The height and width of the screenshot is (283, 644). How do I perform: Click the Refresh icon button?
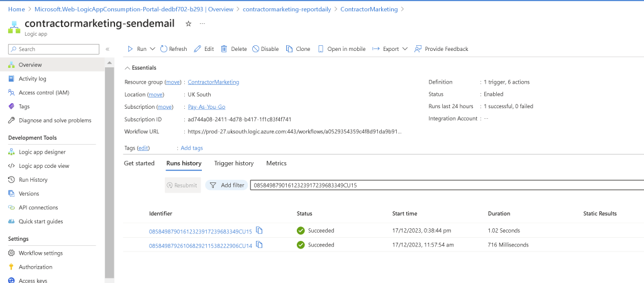click(x=174, y=49)
